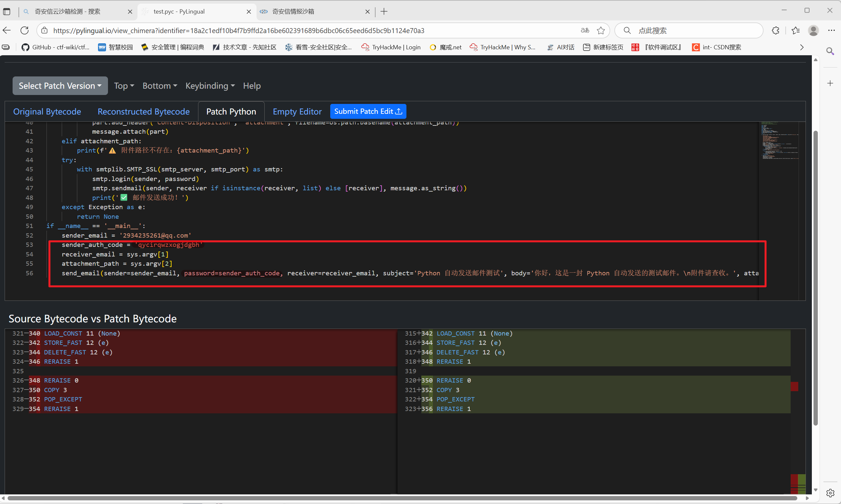
Task: Open the Help link in the navbar
Action: tap(251, 86)
